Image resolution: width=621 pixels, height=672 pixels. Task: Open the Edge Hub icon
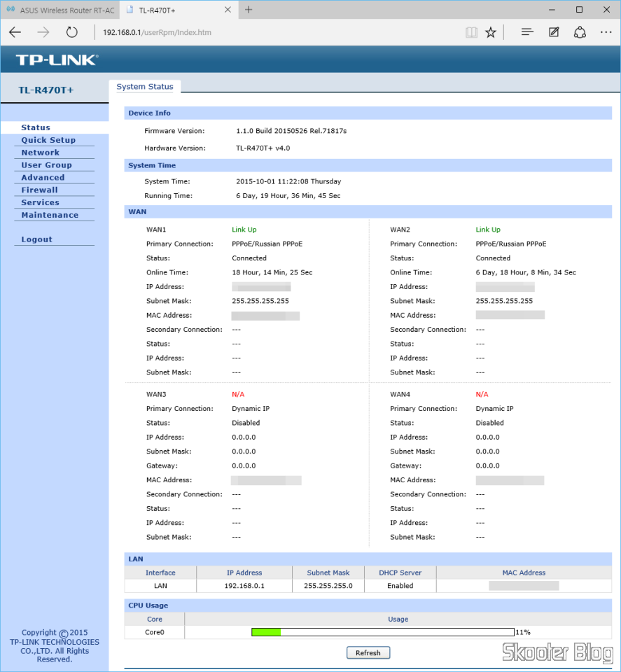click(527, 32)
